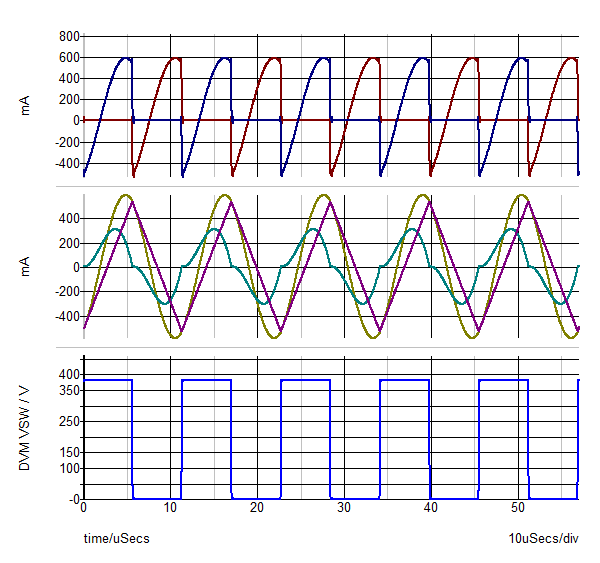
Task: Click the first peak of the teal waveform
Action: tap(116, 229)
